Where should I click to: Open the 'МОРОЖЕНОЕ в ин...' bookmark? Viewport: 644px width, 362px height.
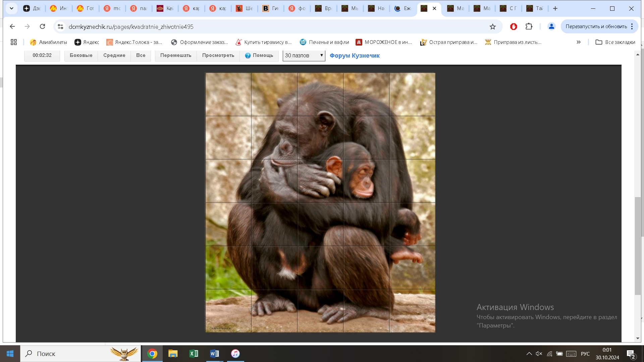(x=384, y=42)
